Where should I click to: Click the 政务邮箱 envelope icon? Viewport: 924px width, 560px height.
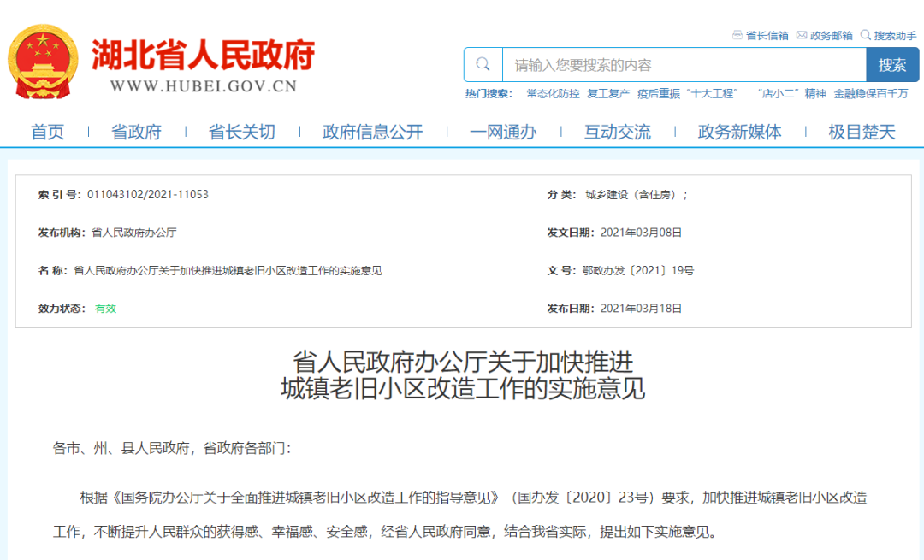(802, 35)
